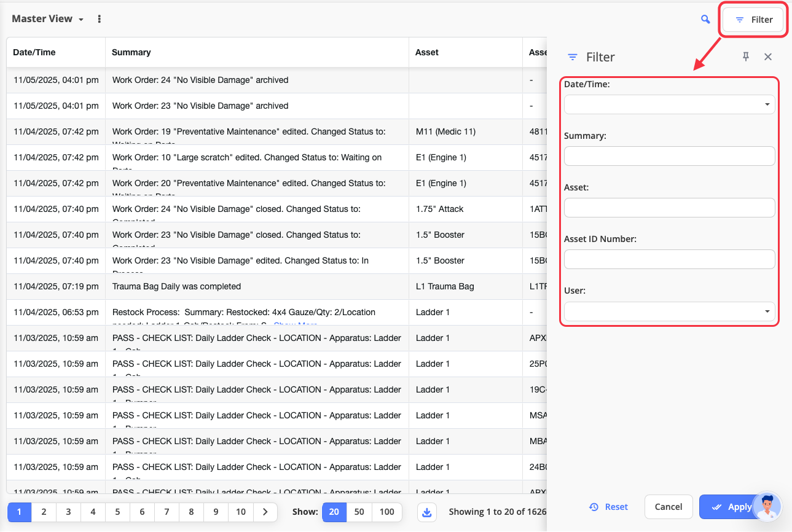Screen dimensions: 792x532
Task: Click the Filter button in the toolbar
Action: [x=754, y=20]
